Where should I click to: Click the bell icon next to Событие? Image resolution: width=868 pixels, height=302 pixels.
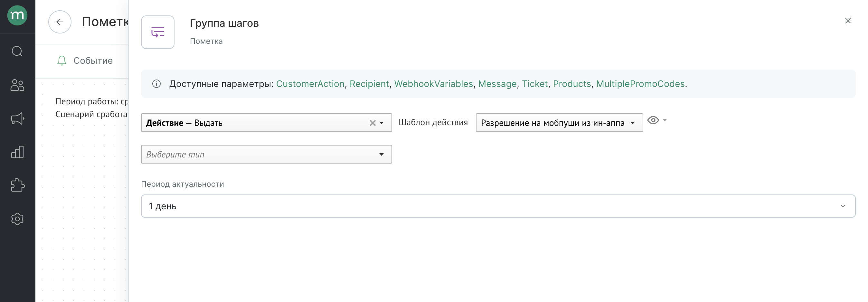pos(62,61)
